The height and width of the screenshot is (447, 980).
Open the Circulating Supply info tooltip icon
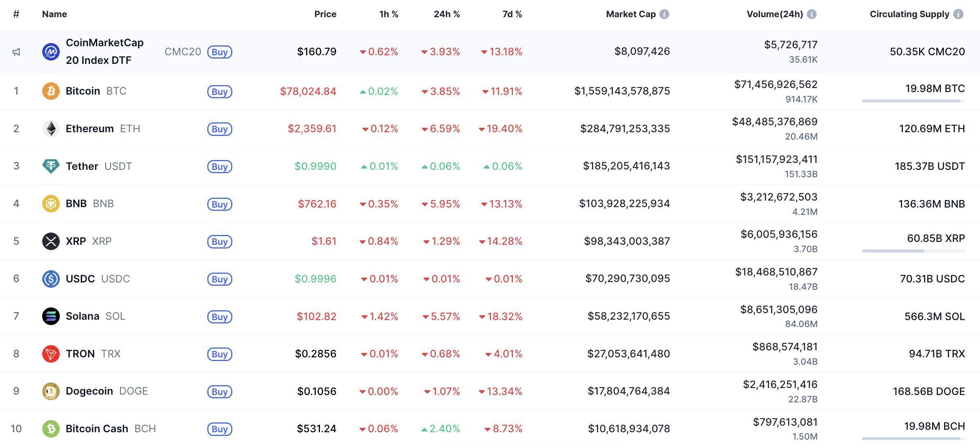pos(959,14)
